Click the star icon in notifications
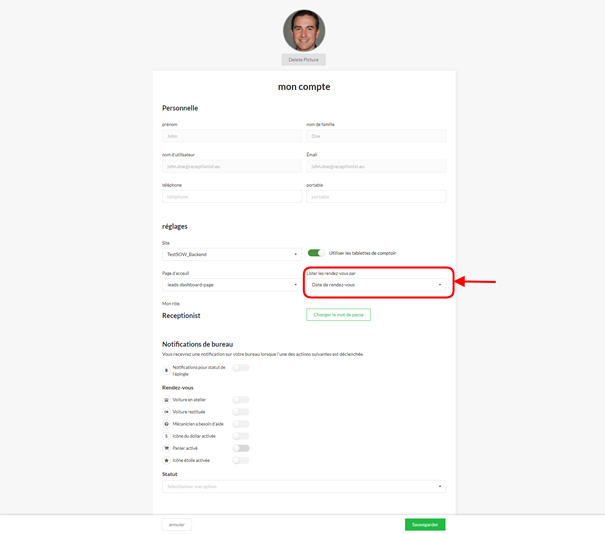 [x=166, y=461]
